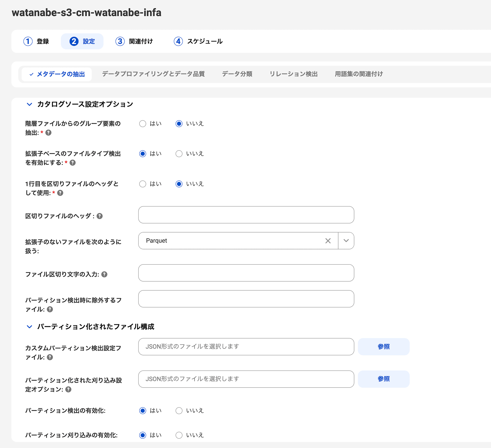The height and width of the screenshot is (448, 491).
Task: Focus the パーティション検出時に除外するファイル field
Action: point(246,299)
